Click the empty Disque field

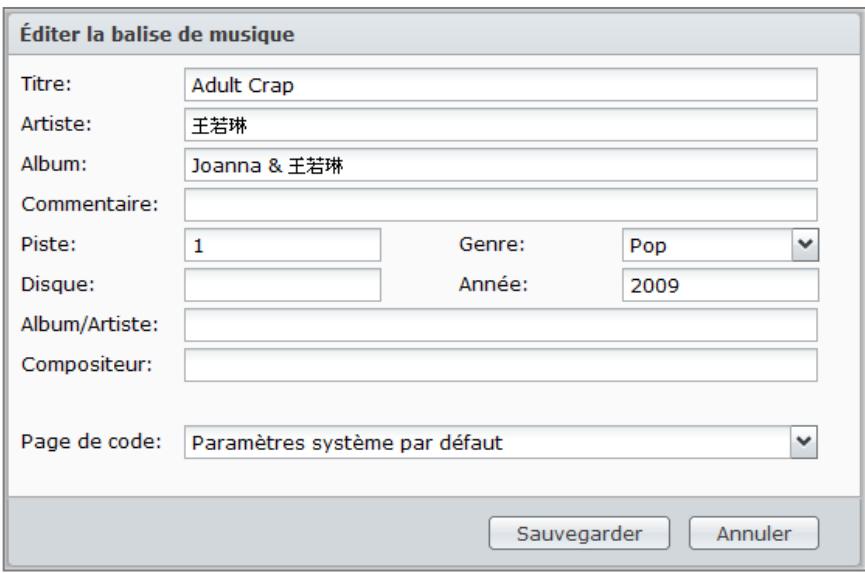(282, 285)
